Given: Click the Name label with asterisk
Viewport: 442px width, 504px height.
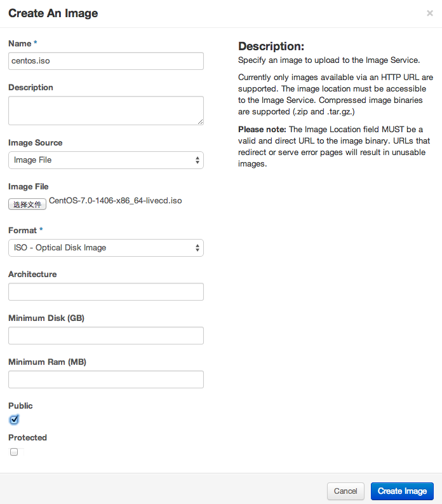Looking at the screenshot, I should point(22,43).
